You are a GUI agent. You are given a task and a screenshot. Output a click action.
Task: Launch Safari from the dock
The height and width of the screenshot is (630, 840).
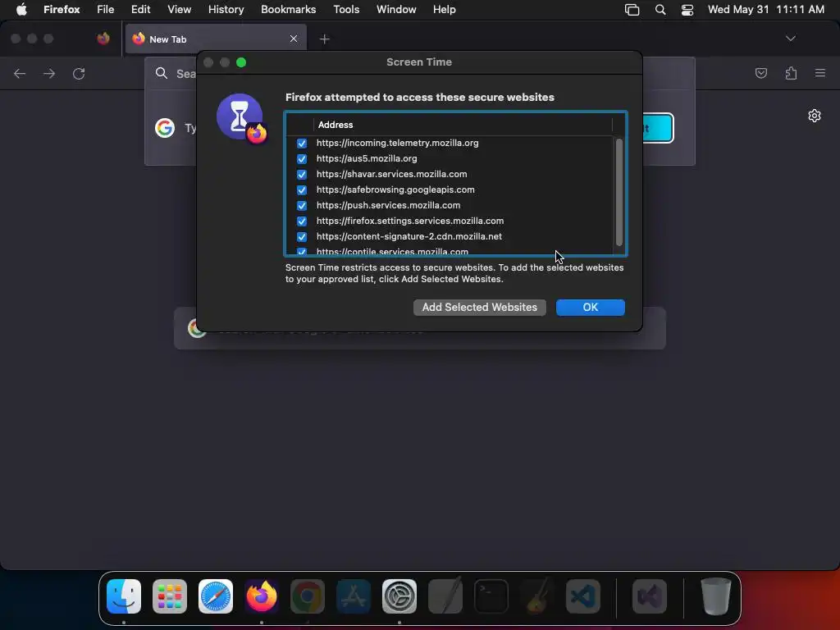click(216, 596)
